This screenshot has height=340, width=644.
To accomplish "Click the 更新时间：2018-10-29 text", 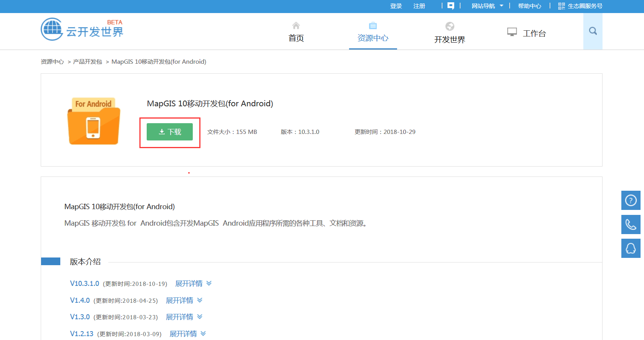I will tap(385, 132).
